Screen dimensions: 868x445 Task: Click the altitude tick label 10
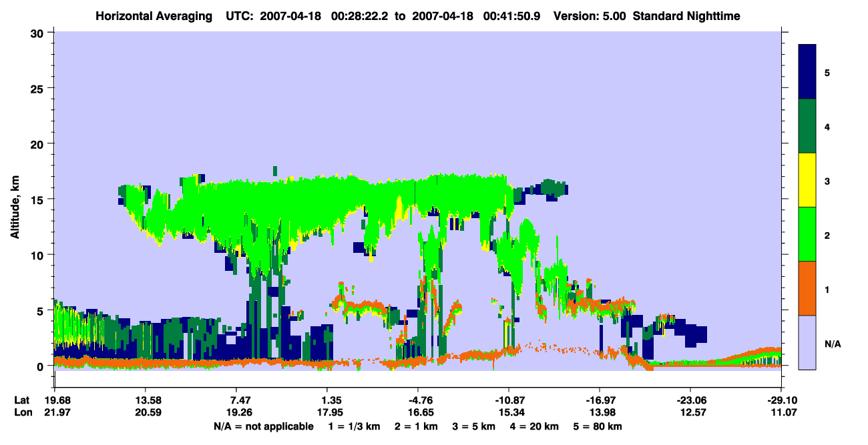pos(39,255)
